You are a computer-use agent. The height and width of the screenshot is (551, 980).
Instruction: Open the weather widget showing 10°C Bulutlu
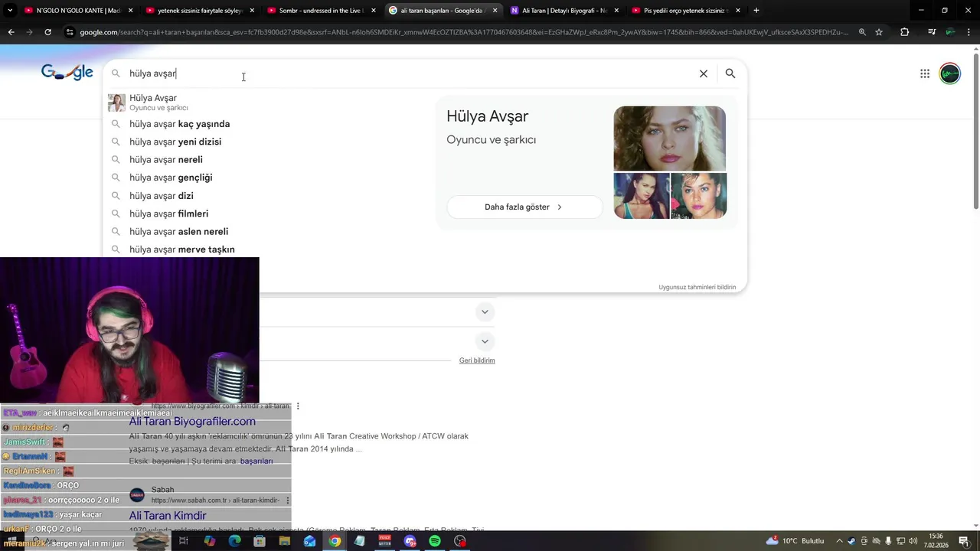pos(795,541)
